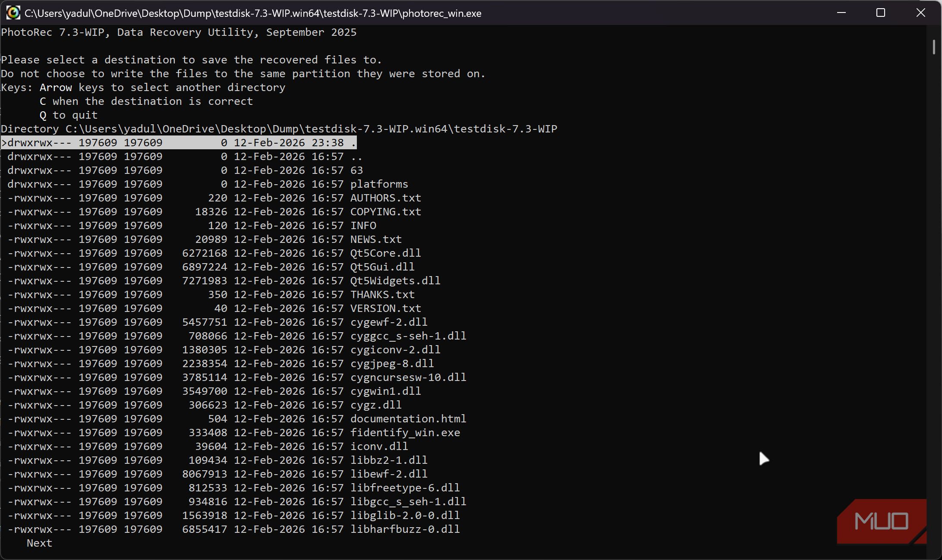942x560 pixels.
Task: Click the fidentify_win.exe entry
Action: [x=233, y=433]
